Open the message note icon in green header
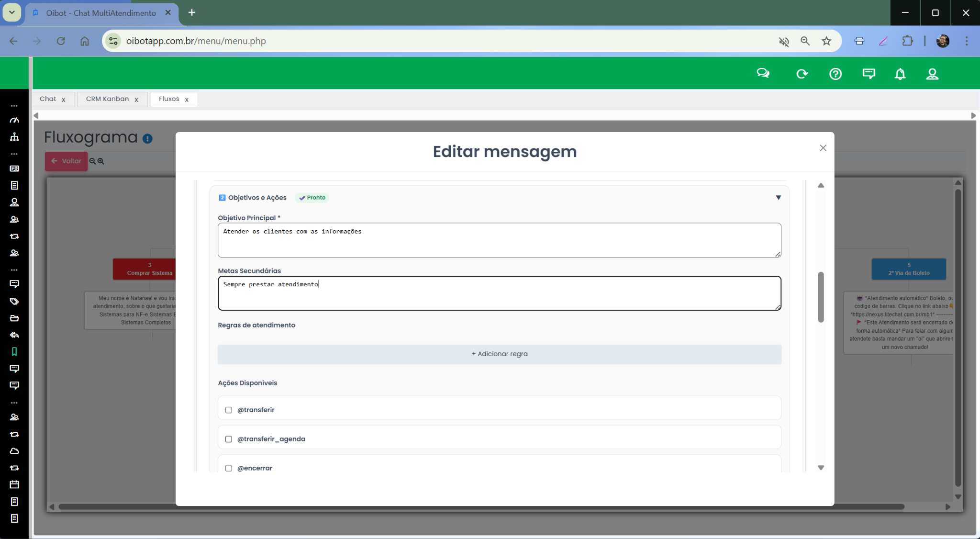Image resolution: width=980 pixels, height=539 pixels. click(x=869, y=74)
